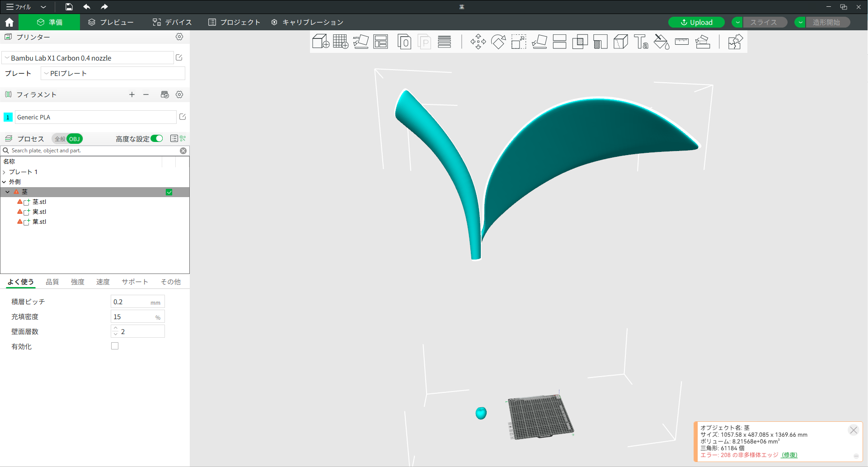Remove a filament with the minus icon
Screen dimensions: 868x467
[x=146, y=94]
